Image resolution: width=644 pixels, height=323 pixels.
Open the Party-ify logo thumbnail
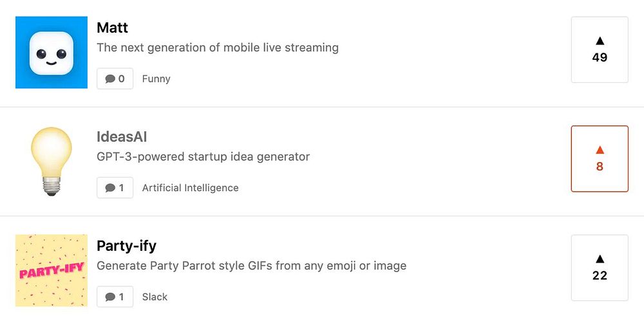click(52, 270)
